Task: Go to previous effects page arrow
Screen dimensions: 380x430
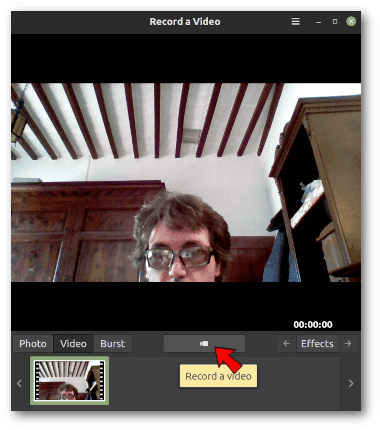Action: coord(286,344)
